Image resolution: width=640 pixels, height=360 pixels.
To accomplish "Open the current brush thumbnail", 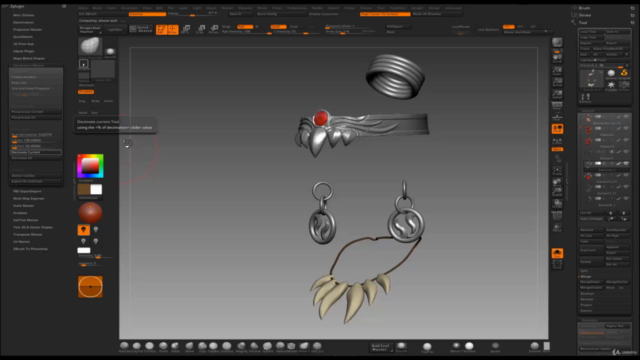I will point(90,46).
